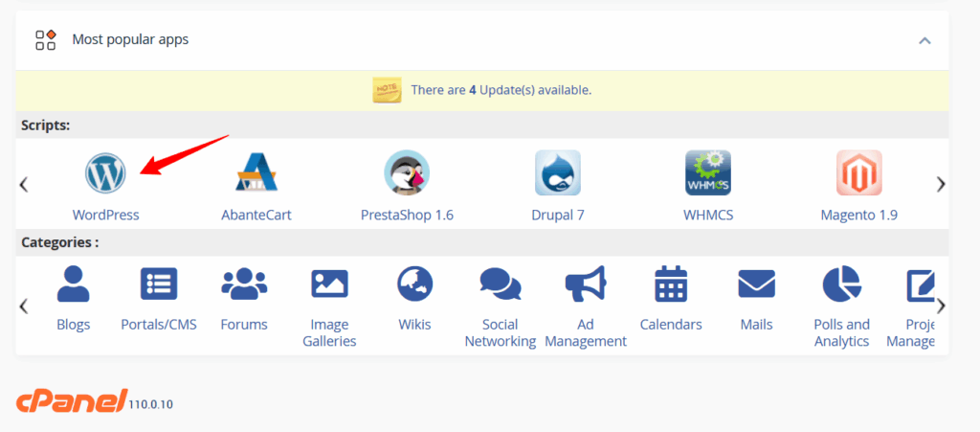The width and height of the screenshot is (980, 432).
Task: Open the WordPress installer icon
Action: pyautogui.click(x=105, y=173)
